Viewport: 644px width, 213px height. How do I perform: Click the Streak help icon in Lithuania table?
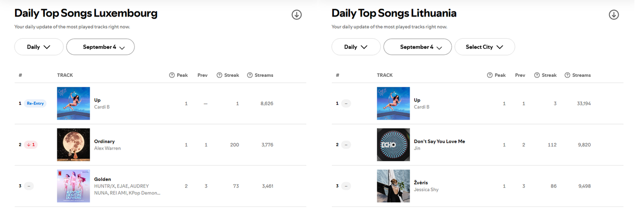(x=537, y=75)
